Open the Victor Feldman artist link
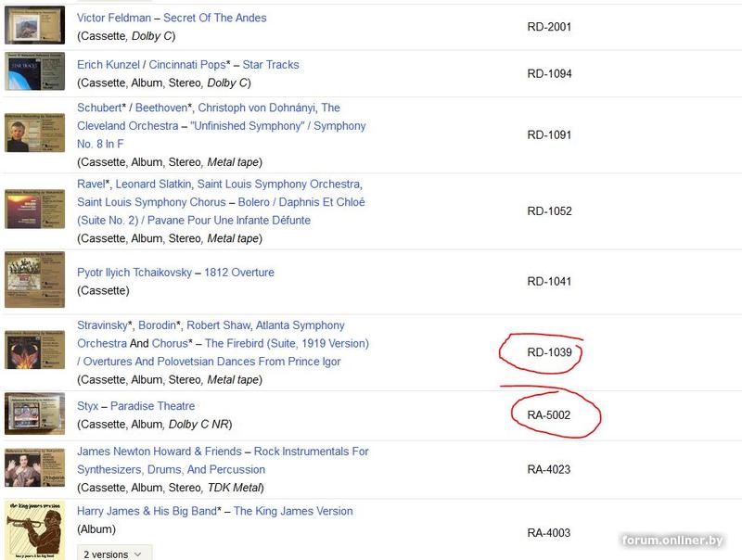742x560 pixels. point(115,18)
